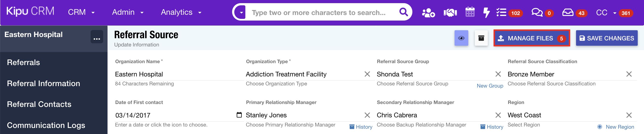Open the handshake referrals icon
This screenshot has height=134, width=644.
coord(450,13)
